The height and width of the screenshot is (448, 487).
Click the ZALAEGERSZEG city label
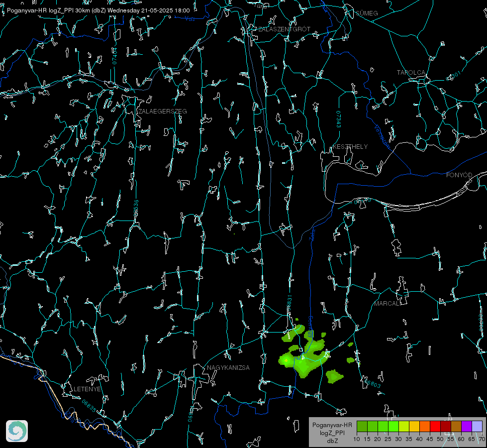tap(163, 112)
